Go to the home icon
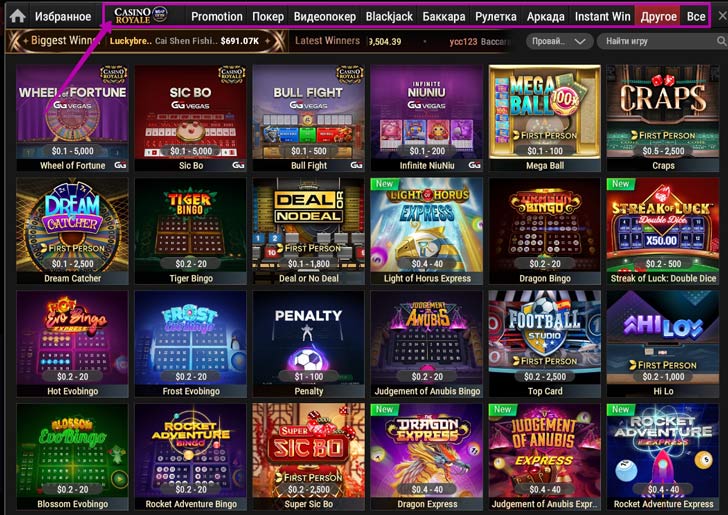 tap(17, 16)
